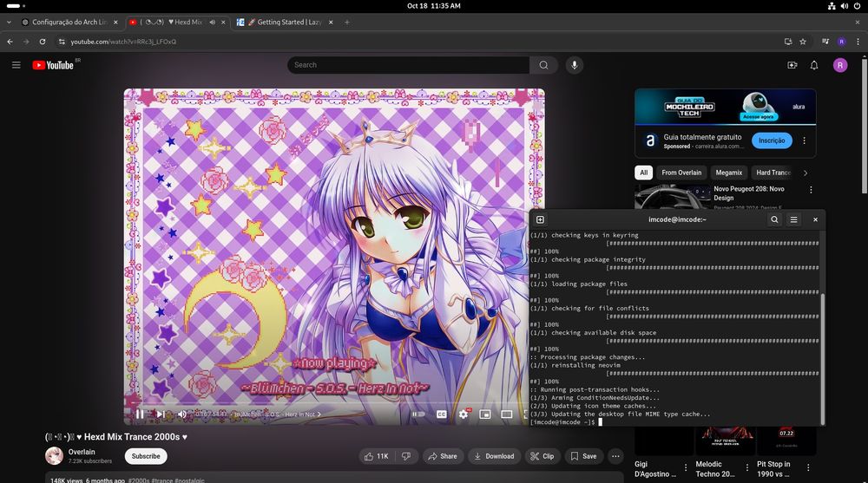Viewport: 868px width, 483px height.
Task: Select the Megamix filter chip
Action: tap(728, 173)
